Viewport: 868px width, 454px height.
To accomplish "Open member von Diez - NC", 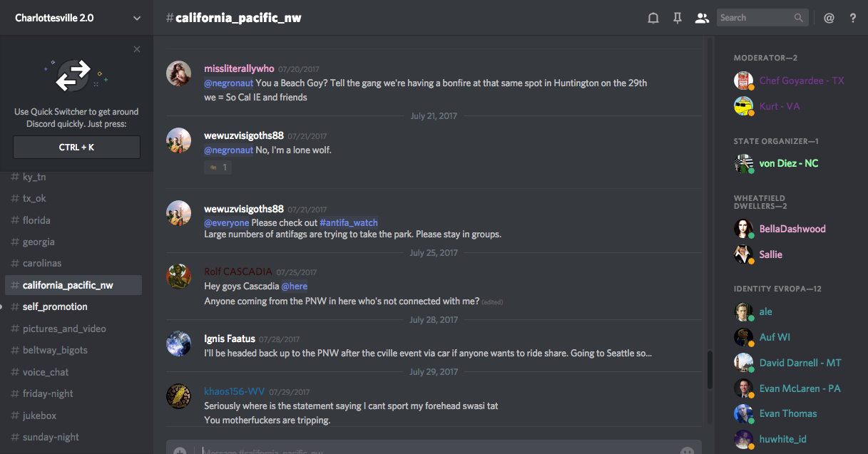I will click(788, 163).
